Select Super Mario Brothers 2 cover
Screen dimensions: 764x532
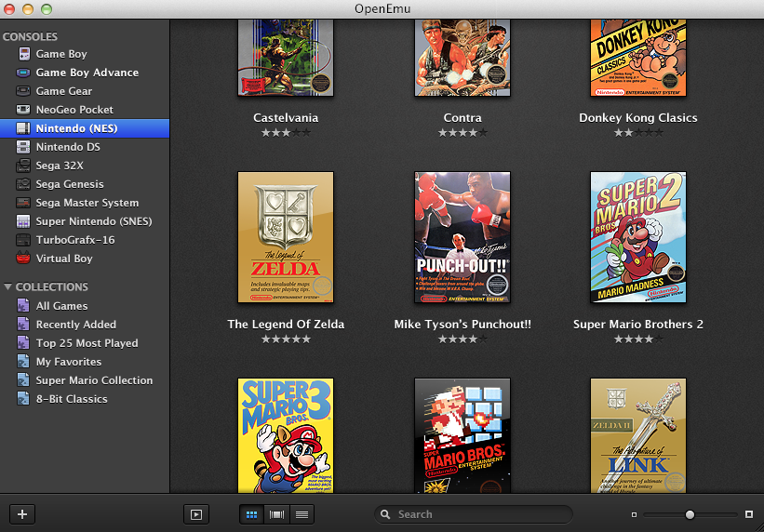point(638,237)
